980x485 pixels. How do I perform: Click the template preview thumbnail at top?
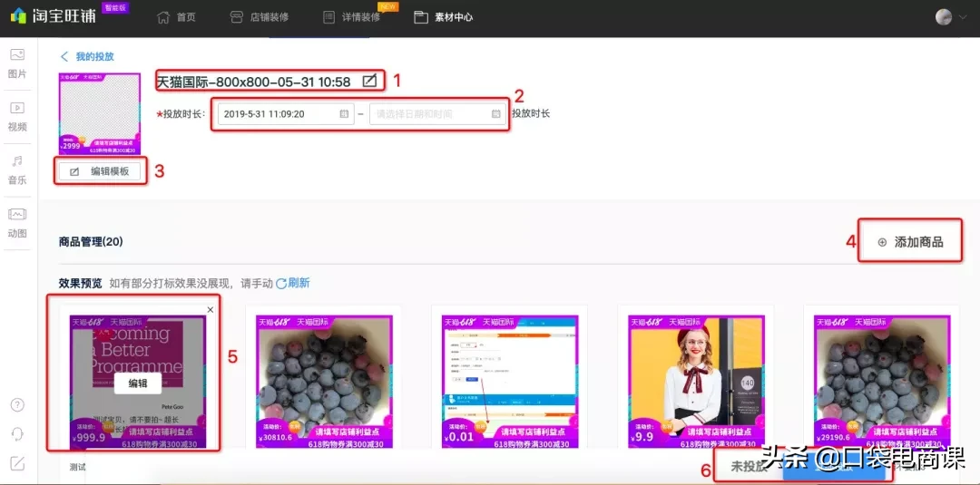tap(100, 113)
